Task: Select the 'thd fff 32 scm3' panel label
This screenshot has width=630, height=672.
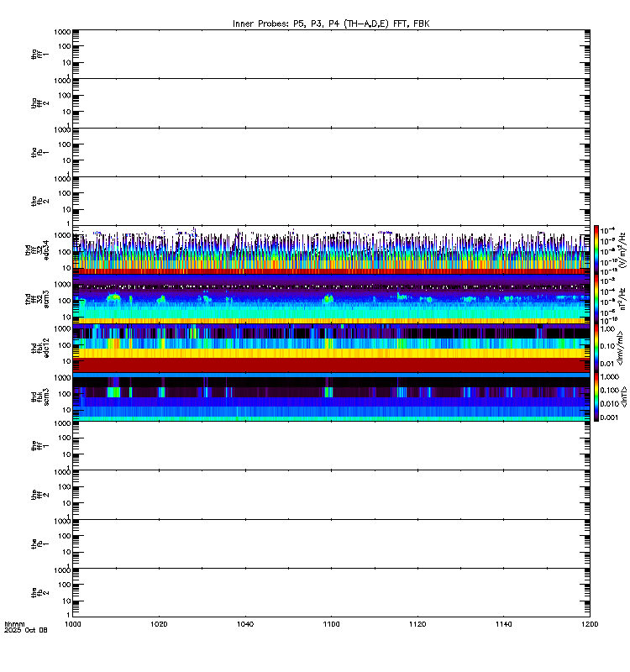Action: [x=37, y=299]
